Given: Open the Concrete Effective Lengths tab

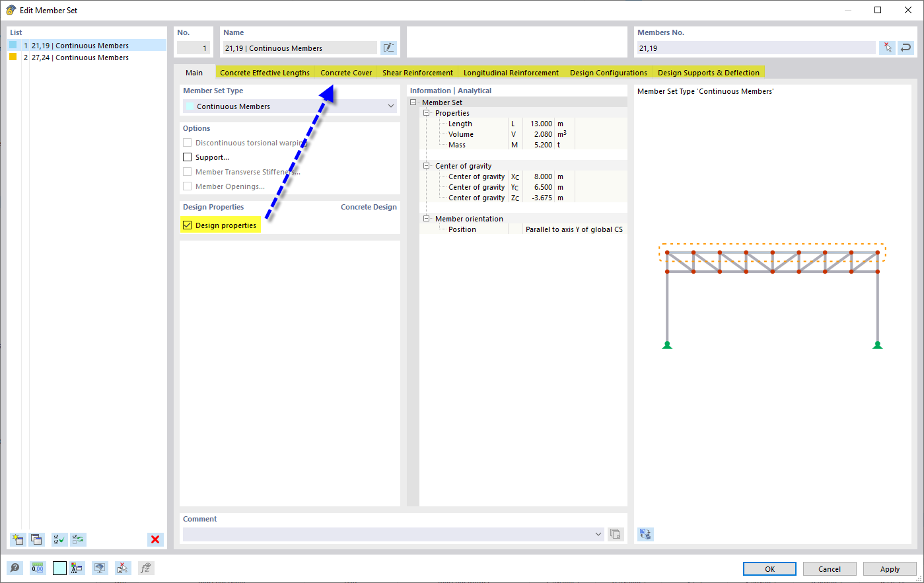Looking at the screenshot, I should tap(265, 73).
